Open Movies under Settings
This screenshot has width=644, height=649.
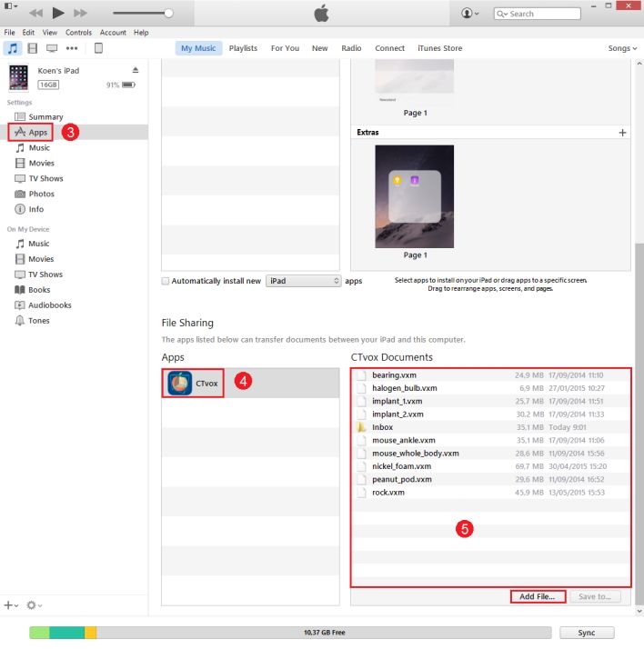point(35,163)
